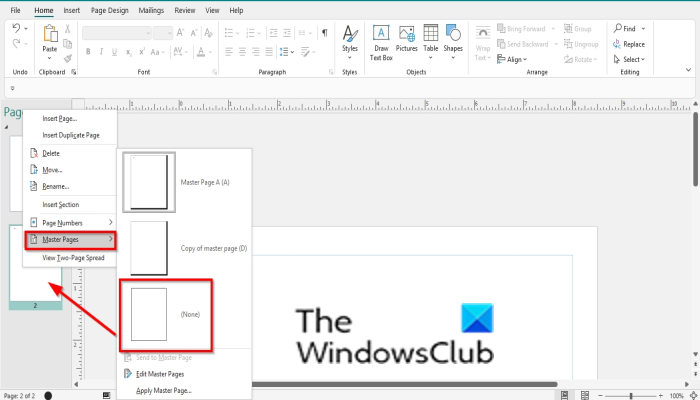Switch to the Mailings tab
Screen dimensions: 700x400
click(151, 10)
